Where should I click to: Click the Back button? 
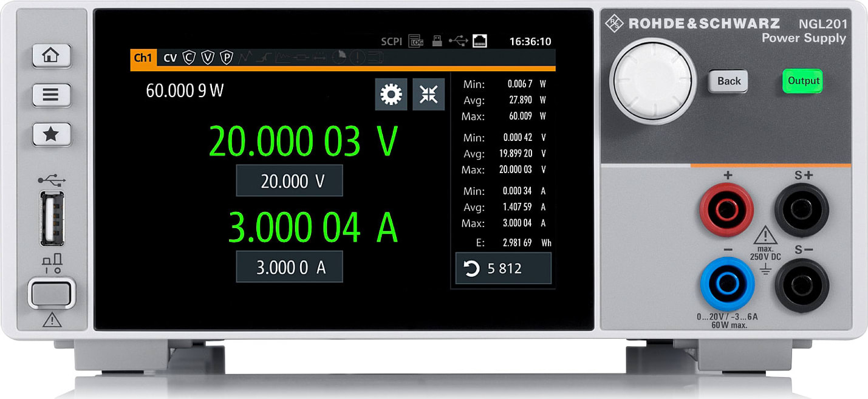click(x=729, y=81)
